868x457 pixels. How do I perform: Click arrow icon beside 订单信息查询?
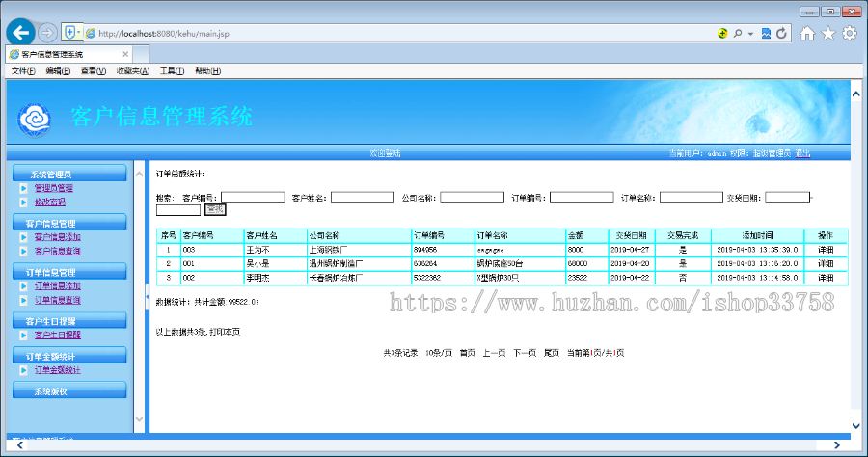click(x=23, y=300)
